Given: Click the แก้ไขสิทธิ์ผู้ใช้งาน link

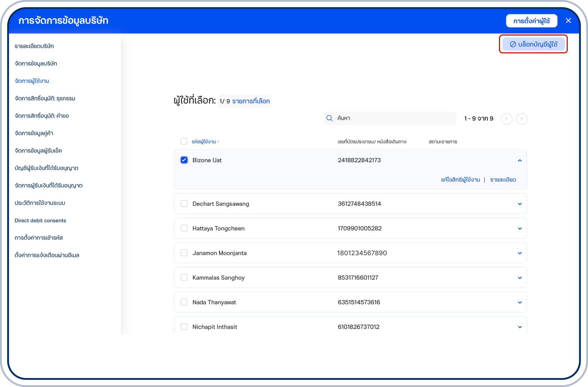Looking at the screenshot, I should 460,180.
